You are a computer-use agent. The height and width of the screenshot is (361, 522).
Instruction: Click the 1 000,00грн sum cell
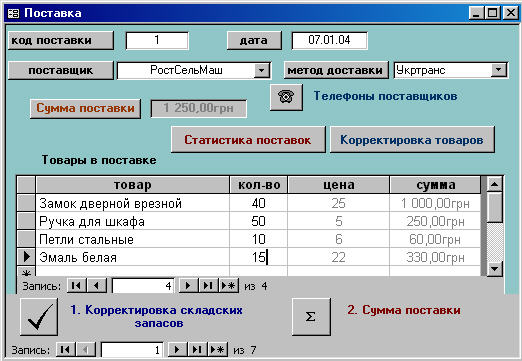pyautogui.click(x=435, y=203)
